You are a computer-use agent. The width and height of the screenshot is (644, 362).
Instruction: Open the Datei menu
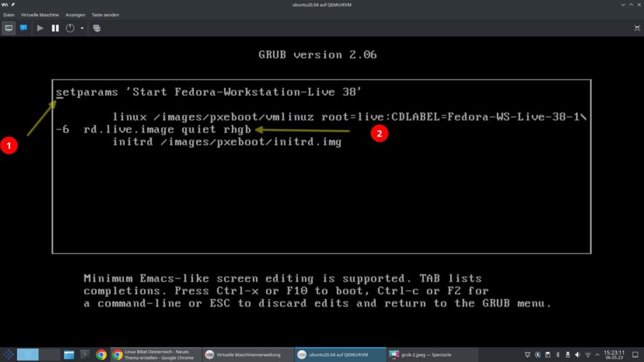[9, 15]
